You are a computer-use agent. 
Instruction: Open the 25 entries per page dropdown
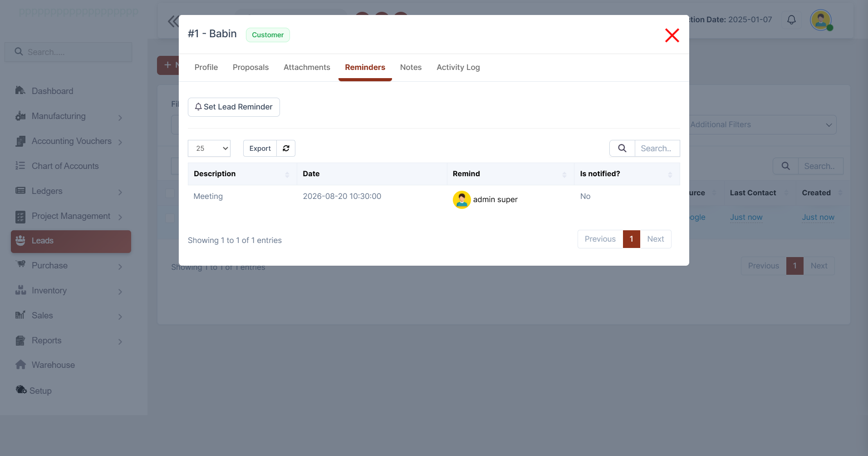click(x=209, y=149)
